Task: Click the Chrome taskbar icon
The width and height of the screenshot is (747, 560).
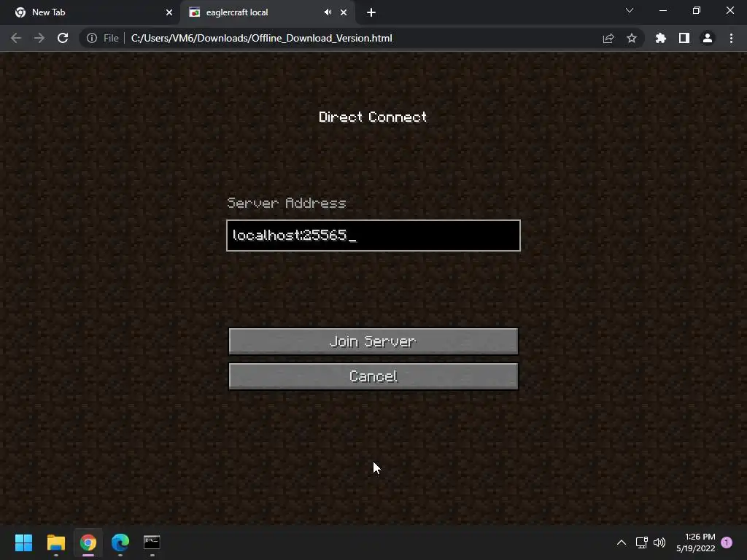Action: [88, 542]
